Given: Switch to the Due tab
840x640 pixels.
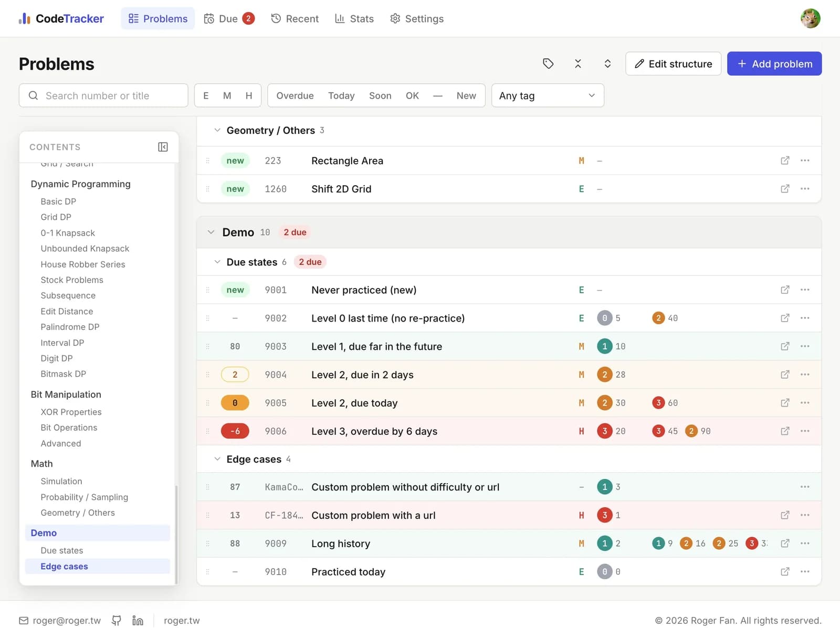Looking at the screenshot, I should 229,18.
